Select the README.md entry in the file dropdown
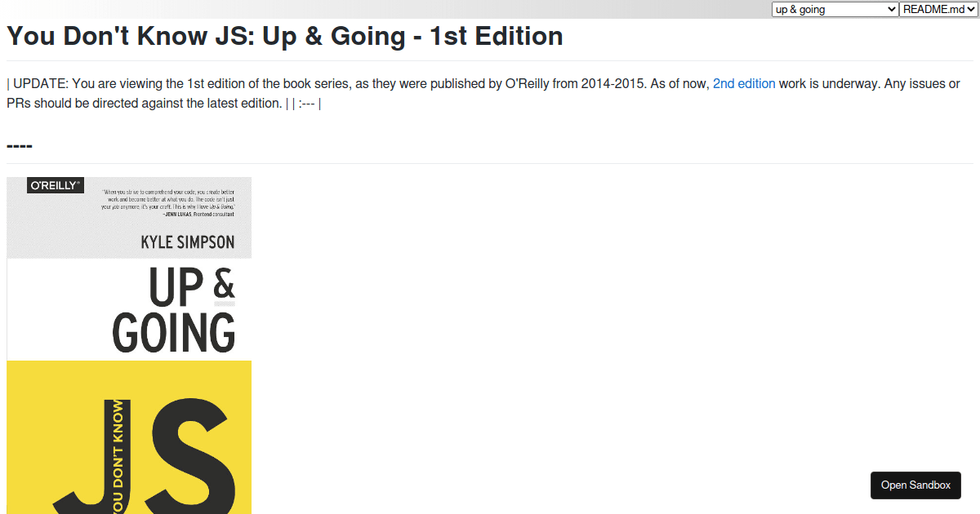Viewport: 980px width, 514px height. 938,9
